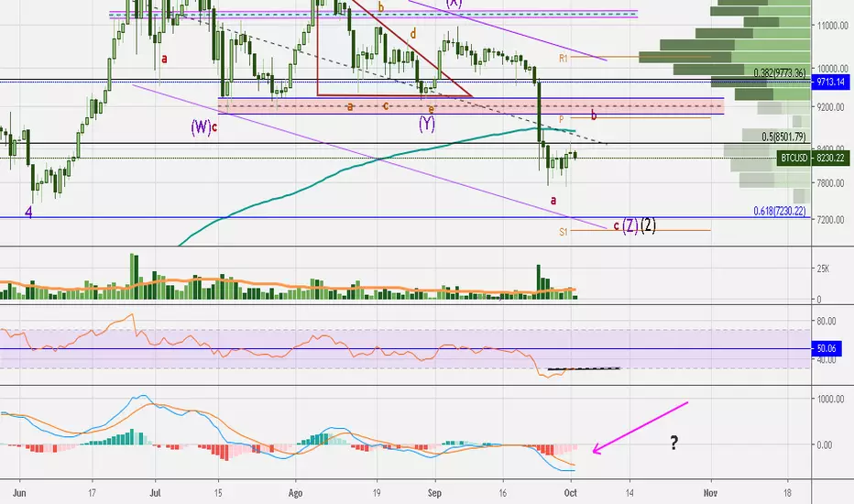
Task: Click the Sep date on time axis
Action: click(434, 493)
